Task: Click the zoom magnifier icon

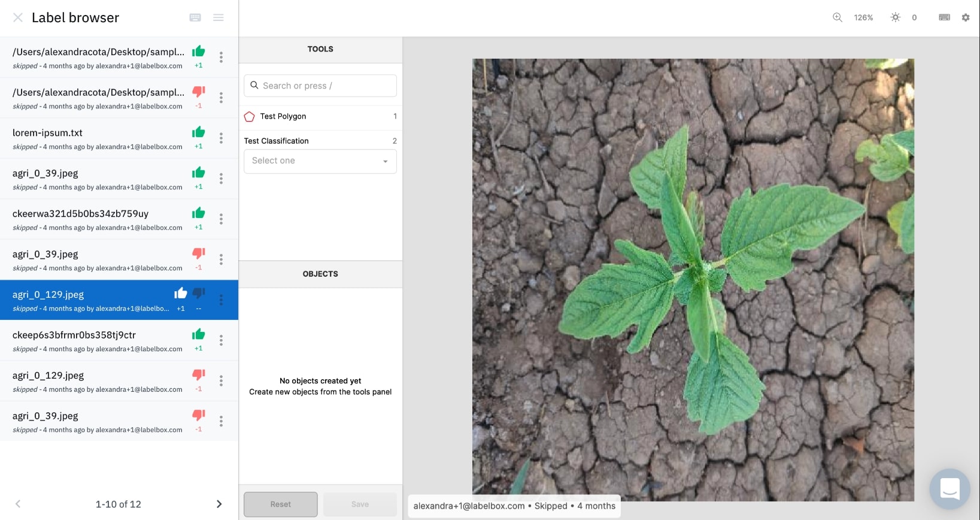Action: pyautogui.click(x=838, y=17)
